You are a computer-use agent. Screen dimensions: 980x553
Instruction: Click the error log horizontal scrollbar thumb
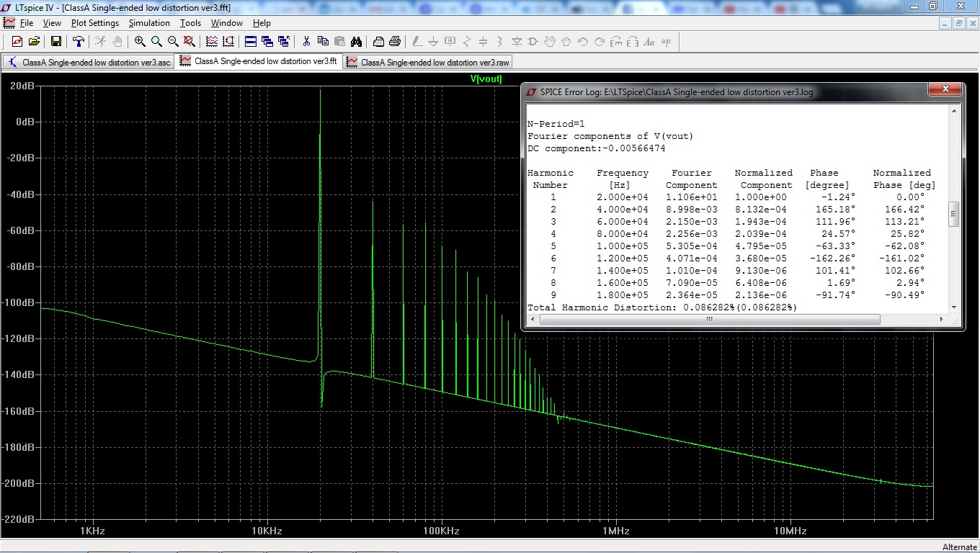(x=709, y=319)
